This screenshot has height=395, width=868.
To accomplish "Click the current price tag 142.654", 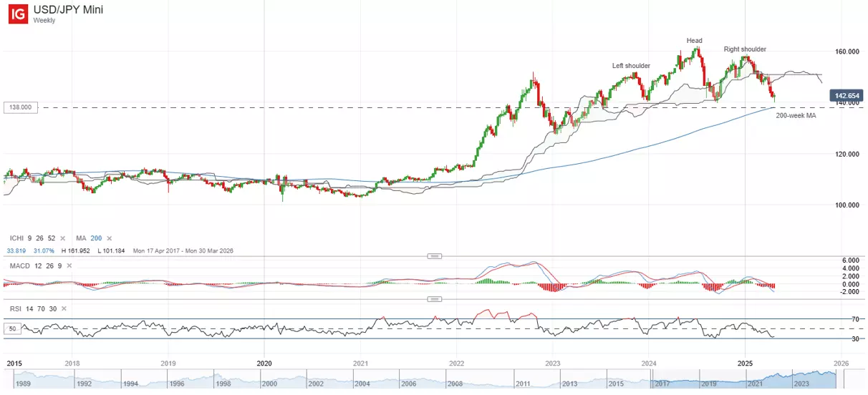I will click(846, 94).
